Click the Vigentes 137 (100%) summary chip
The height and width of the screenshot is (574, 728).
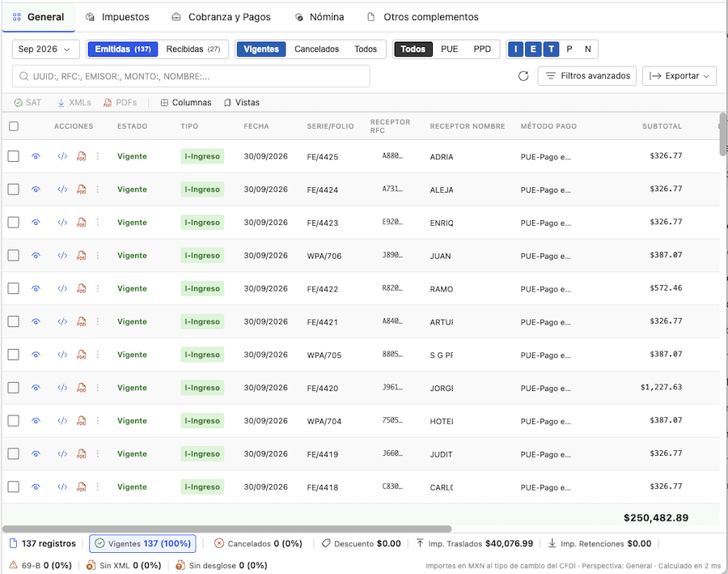tap(142, 543)
